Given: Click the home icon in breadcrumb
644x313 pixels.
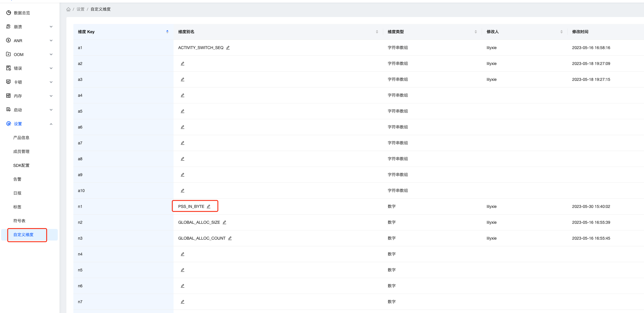Looking at the screenshot, I should [68, 9].
